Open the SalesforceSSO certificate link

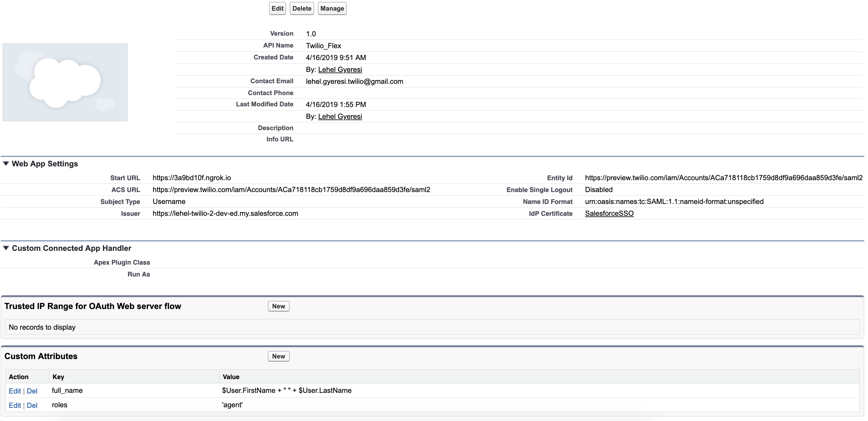click(609, 214)
